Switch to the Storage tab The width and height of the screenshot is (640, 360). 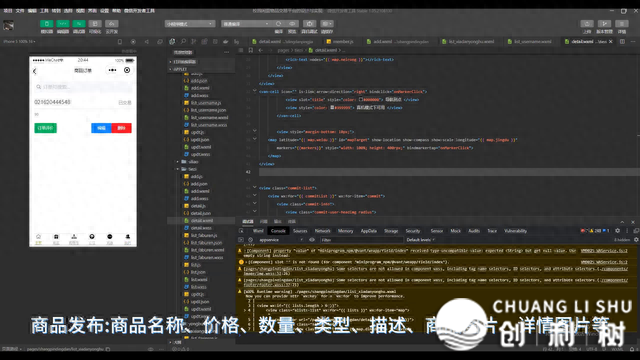pos(391,231)
